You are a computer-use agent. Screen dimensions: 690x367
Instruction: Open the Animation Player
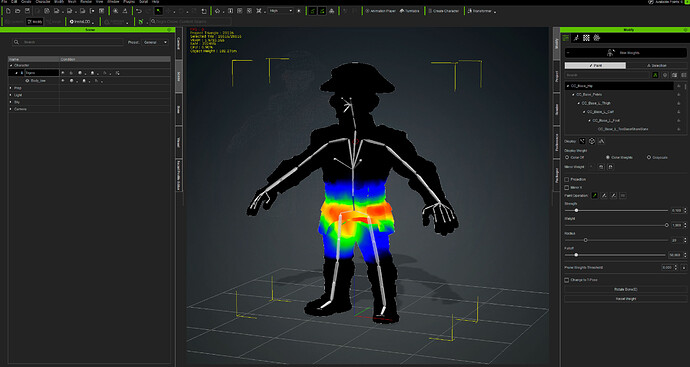(380, 11)
